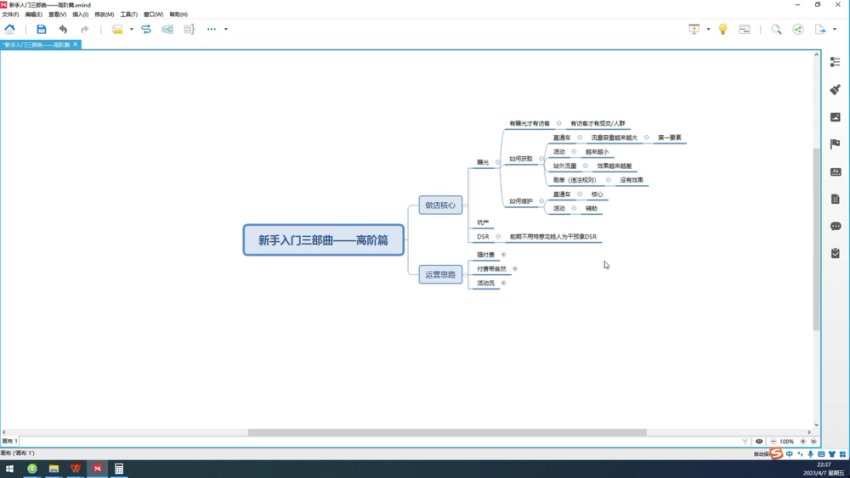Open search with the magnifier icon
Image resolution: width=850 pixels, height=478 pixels.
point(776,30)
